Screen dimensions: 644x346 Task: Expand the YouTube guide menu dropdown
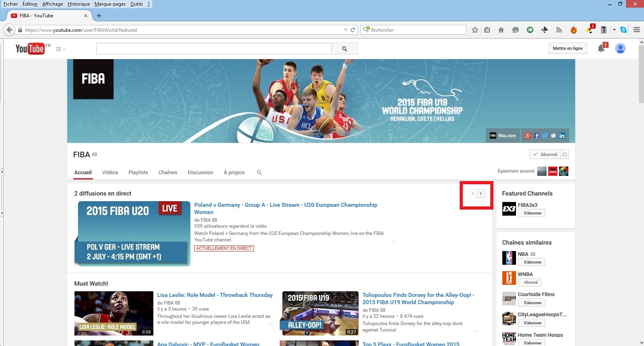click(x=60, y=49)
